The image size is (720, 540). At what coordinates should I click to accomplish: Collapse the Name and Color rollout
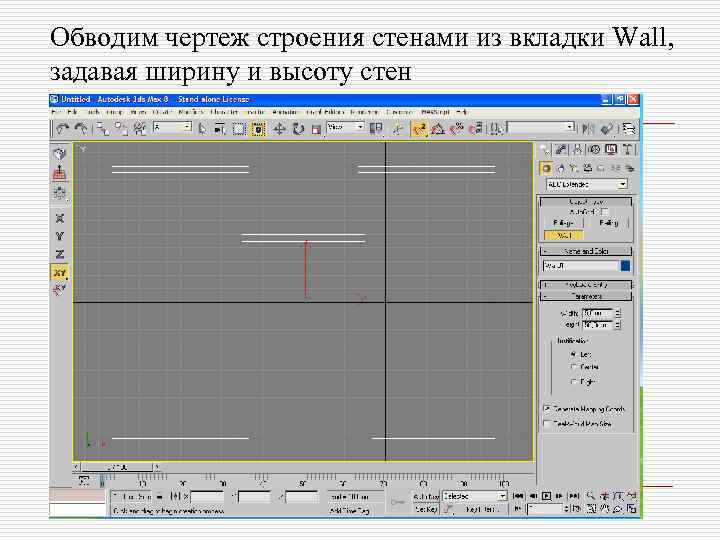coord(586,251)
